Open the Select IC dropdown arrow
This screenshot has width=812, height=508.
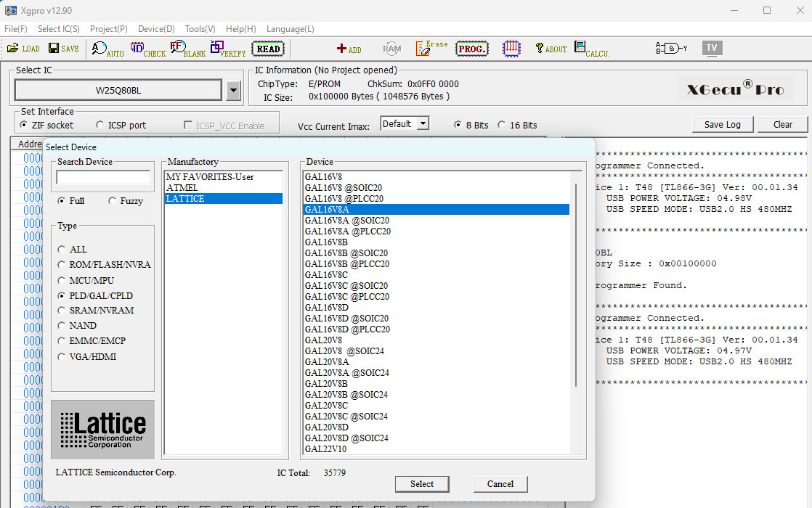[x=234, y=91]
